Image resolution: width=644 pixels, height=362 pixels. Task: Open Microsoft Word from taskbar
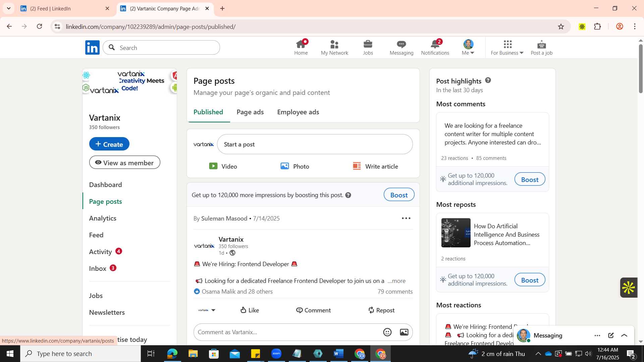pos(339,354)
